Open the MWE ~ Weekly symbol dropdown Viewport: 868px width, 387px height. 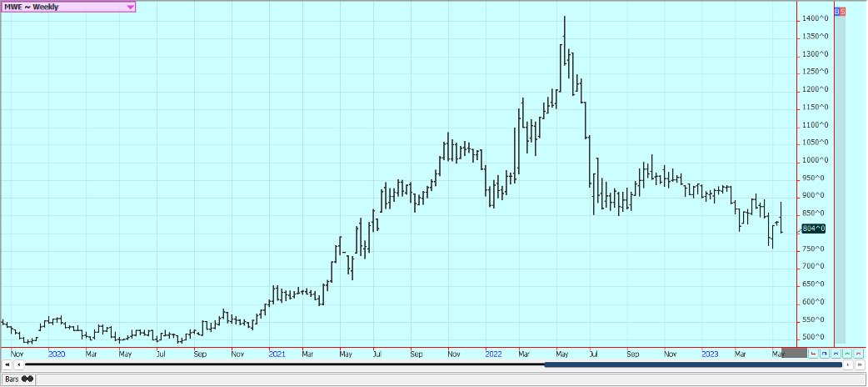(x=130, y=7)
